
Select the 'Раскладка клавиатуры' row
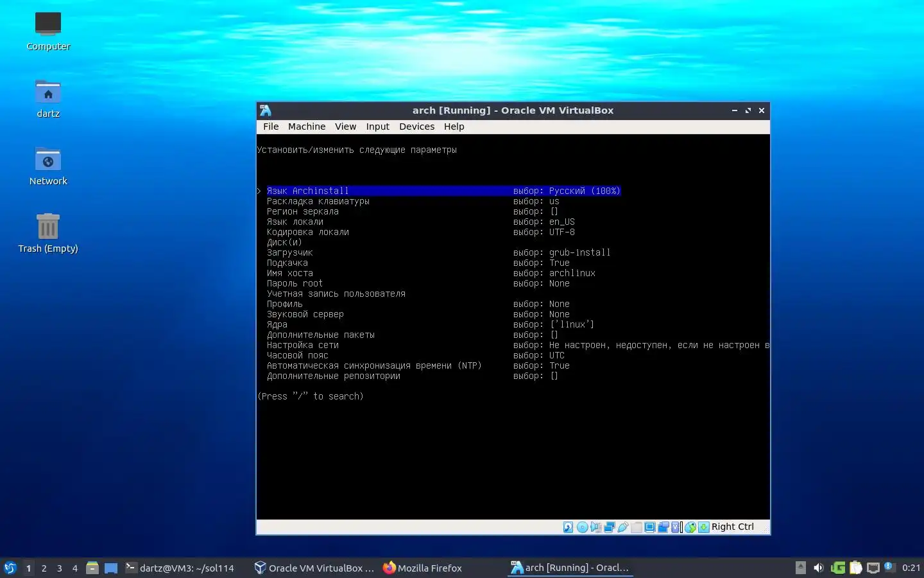point(413,201)
